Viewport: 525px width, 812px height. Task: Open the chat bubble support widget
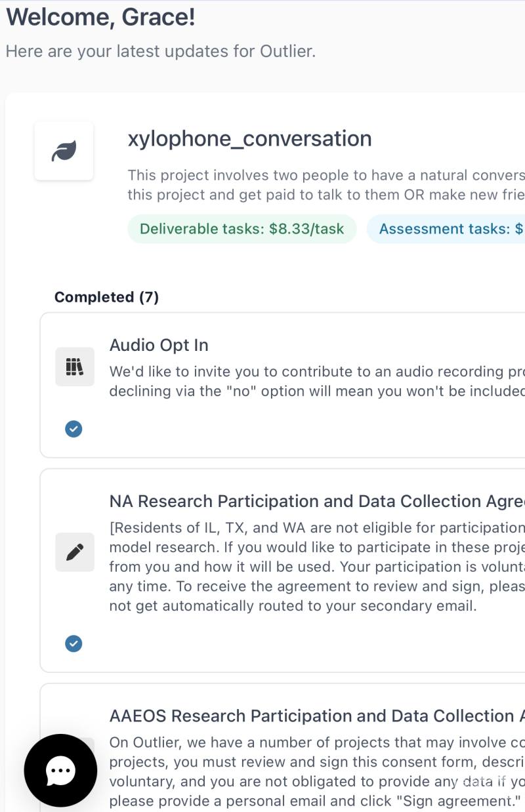60,771
